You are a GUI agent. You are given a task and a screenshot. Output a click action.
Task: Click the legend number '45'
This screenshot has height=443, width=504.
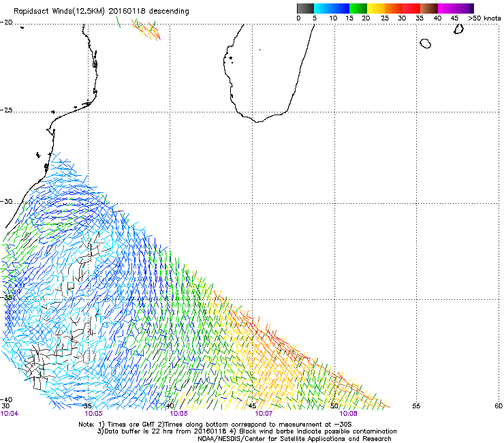(x=454, y=18)
